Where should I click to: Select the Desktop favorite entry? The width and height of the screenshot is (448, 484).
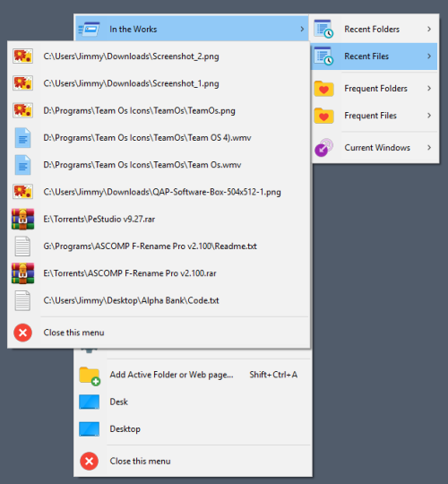coord(193,429)
